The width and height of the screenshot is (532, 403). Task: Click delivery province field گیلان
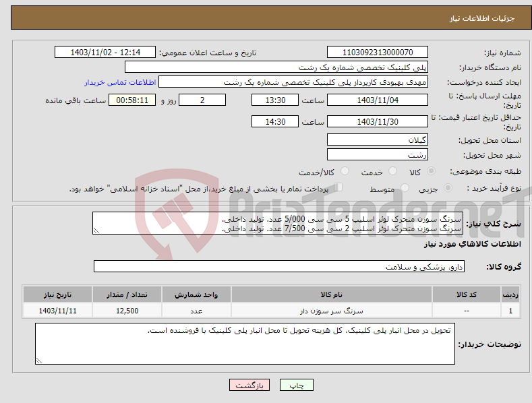[378, 139]
